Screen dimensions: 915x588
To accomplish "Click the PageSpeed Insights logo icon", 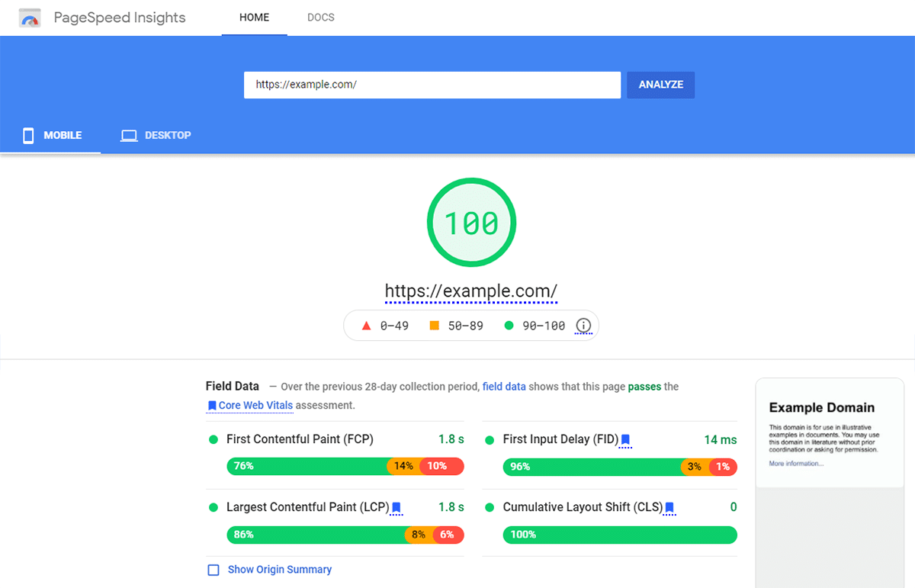I will point(30,18).
